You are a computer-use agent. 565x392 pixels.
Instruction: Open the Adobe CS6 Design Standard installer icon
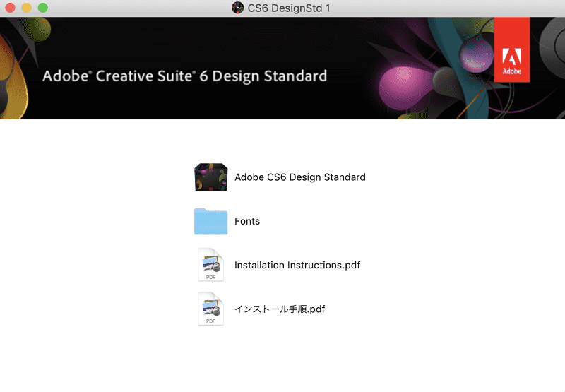pyautogui.click(x=210, y=177)
